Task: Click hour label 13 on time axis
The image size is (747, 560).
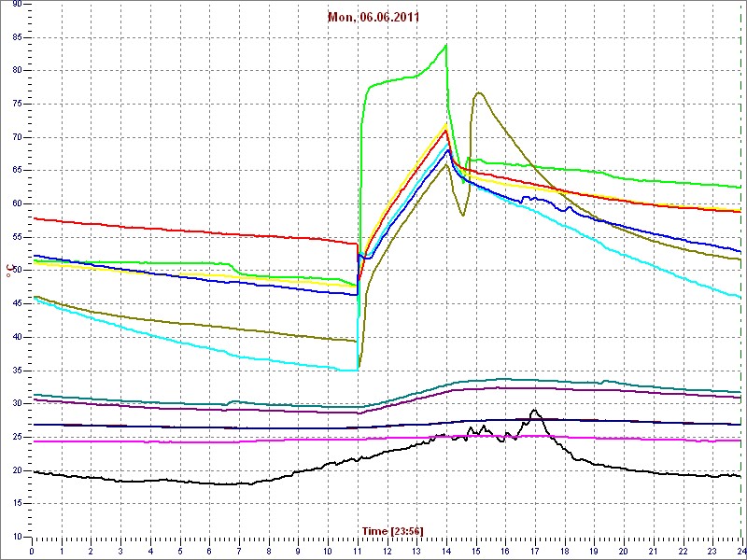Action: tap(416, 550)
